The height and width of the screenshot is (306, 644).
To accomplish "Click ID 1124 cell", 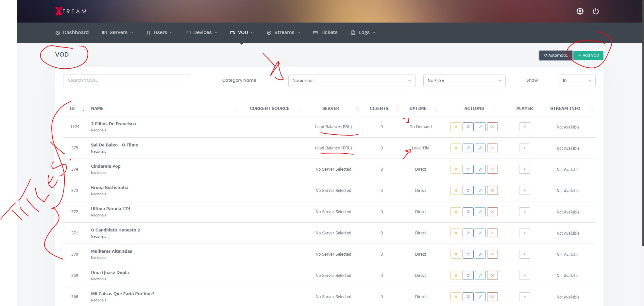I will pos(75,127).
